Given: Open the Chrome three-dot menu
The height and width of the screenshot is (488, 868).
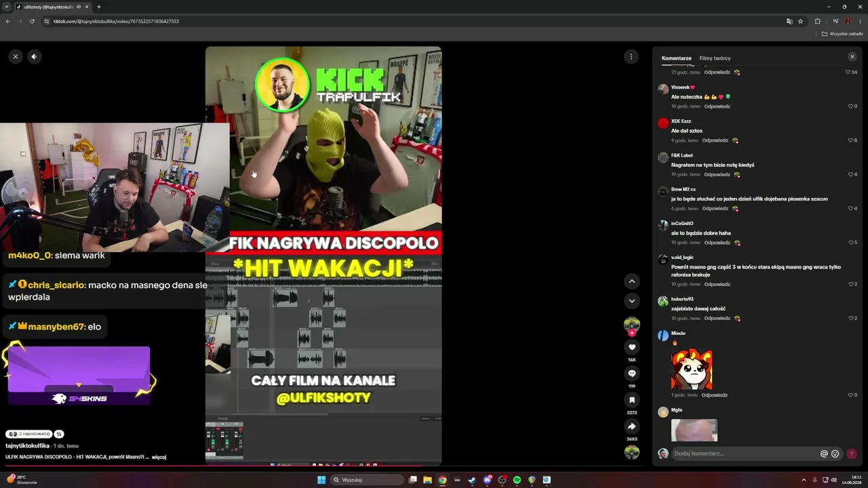Looking at the screenshot, I should (860, 21).
